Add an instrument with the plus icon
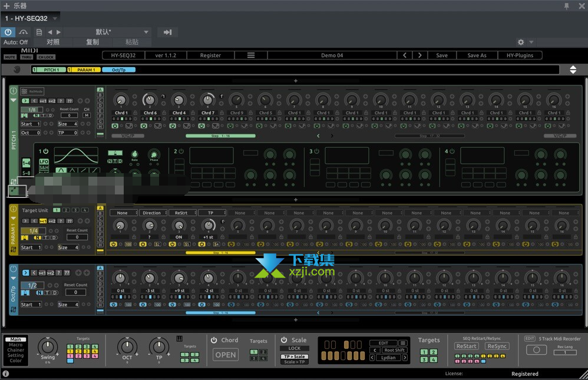 6,6
